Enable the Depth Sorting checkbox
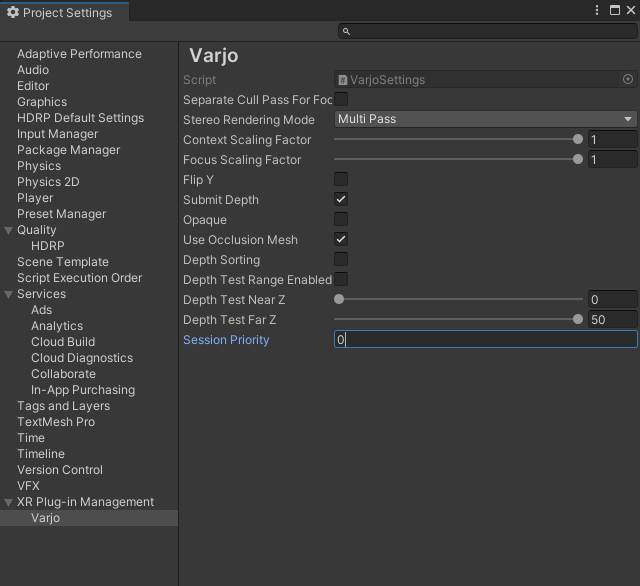This screenshot has width=640, height=586. click(341, 259)
